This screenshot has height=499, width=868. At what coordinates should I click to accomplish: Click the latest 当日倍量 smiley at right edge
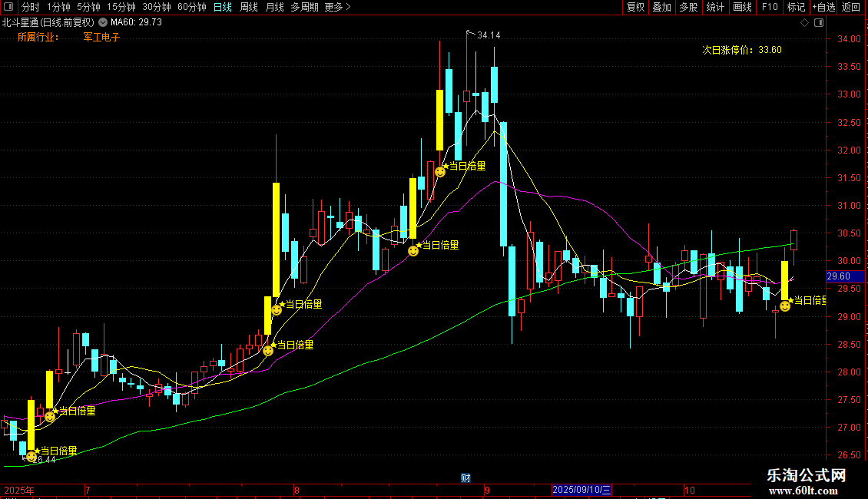tap(785, 306)
